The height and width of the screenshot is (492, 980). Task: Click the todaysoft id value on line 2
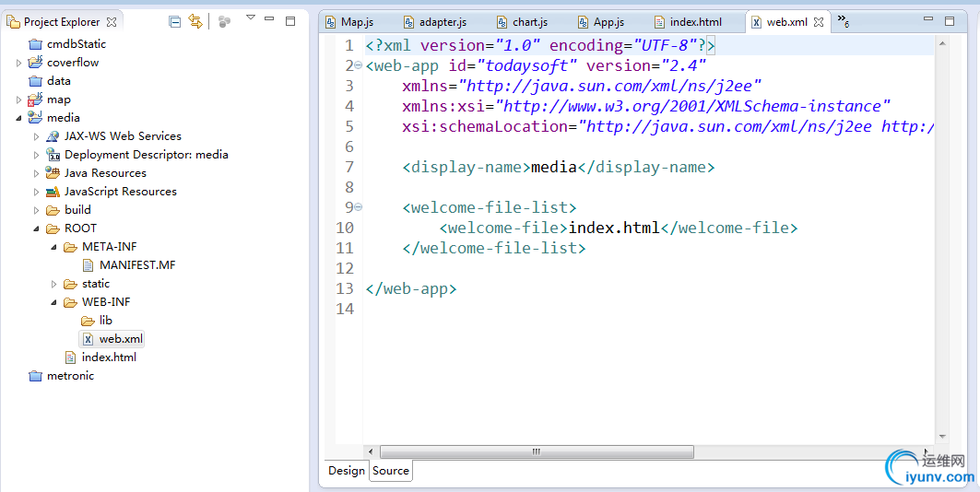[x=526, y=65]
